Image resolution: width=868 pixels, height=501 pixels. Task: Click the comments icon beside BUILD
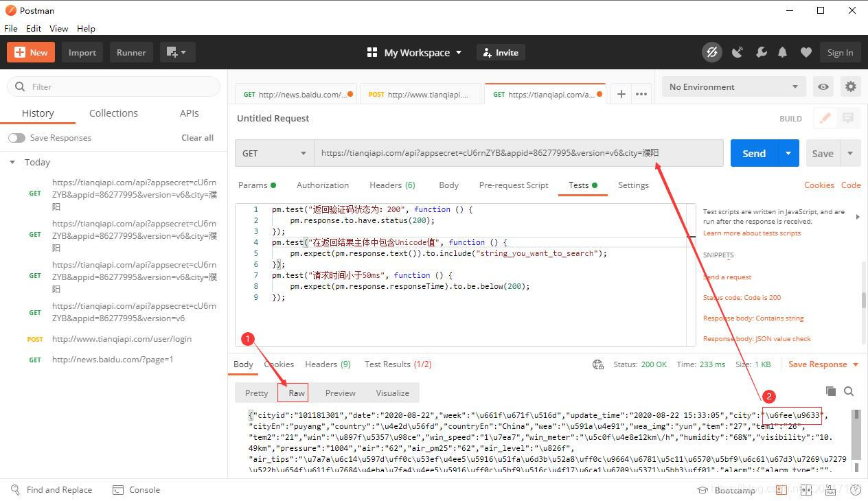848,118
